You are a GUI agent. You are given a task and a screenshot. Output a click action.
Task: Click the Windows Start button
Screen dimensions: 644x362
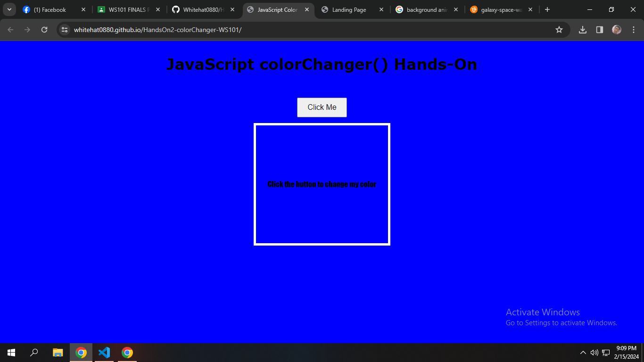click(x=10, y=352)
